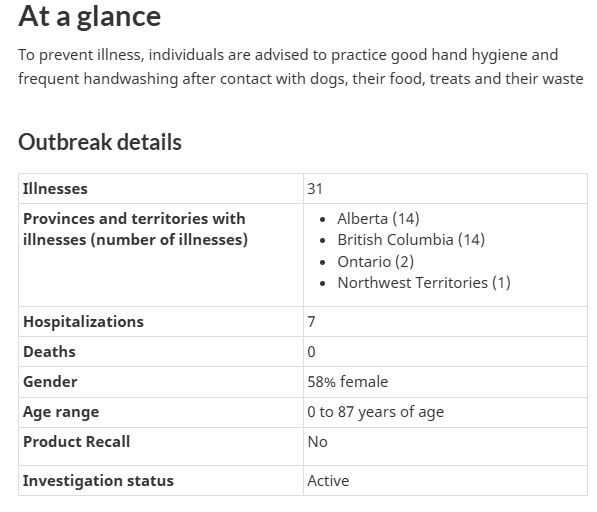Click the "Provinces and territories with illnesses" label
The image size is (597, 512).
(136, 229)
